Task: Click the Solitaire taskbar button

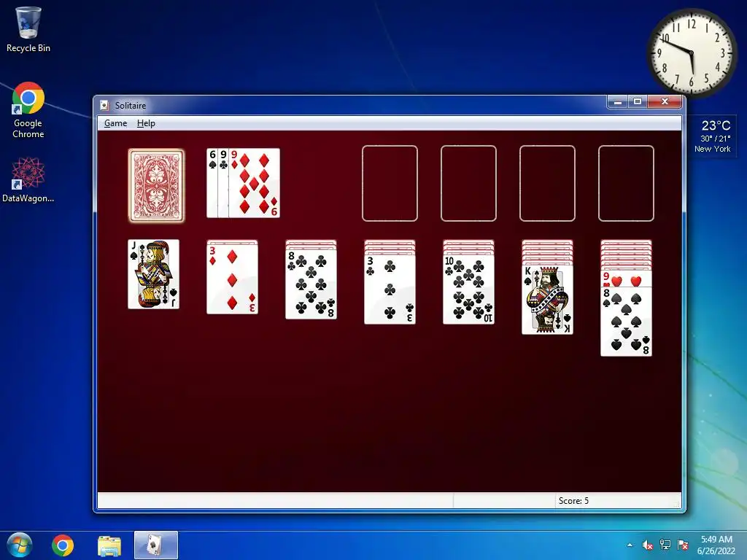Action: click(x=156, y=545)
